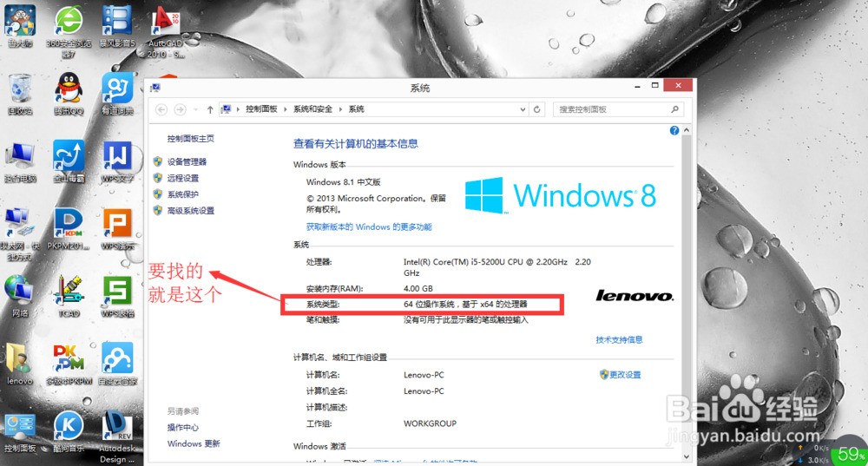868x466 pixels.
Task: Select the 以太网 快捷方式 desktop shortcut
Action: click(19, 234)
